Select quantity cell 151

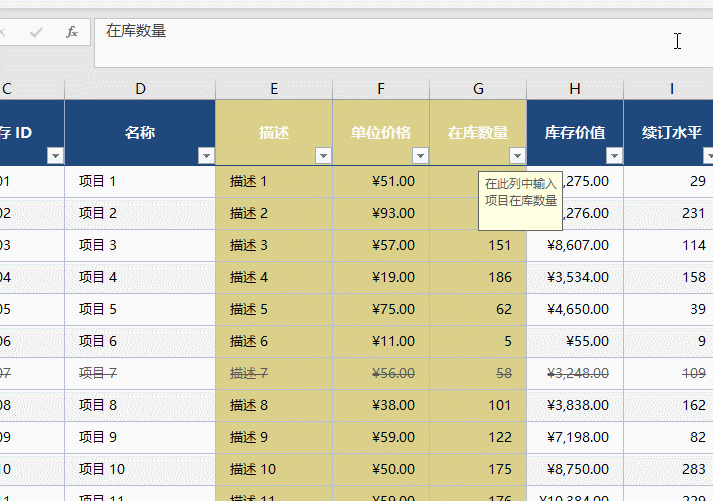coord(478,245)
